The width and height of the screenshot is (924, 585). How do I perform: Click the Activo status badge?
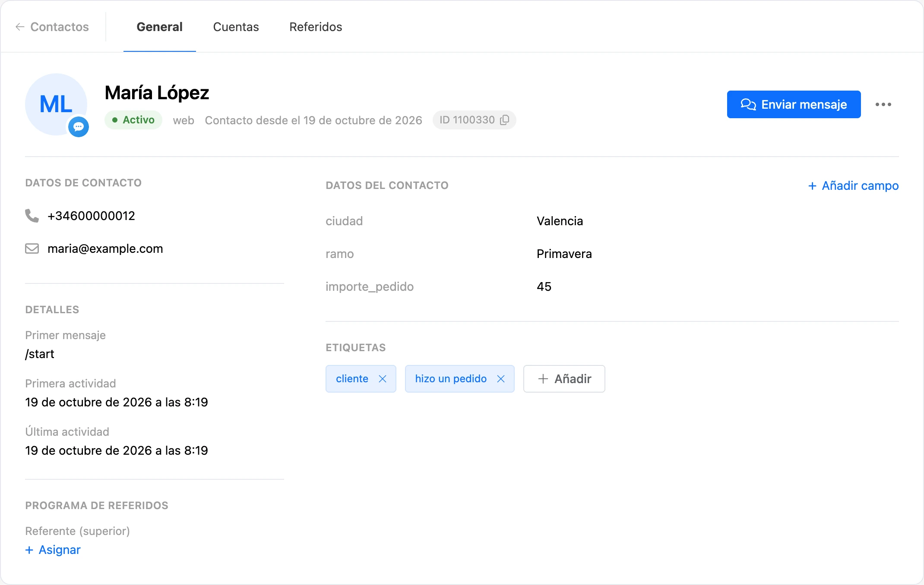133,120
